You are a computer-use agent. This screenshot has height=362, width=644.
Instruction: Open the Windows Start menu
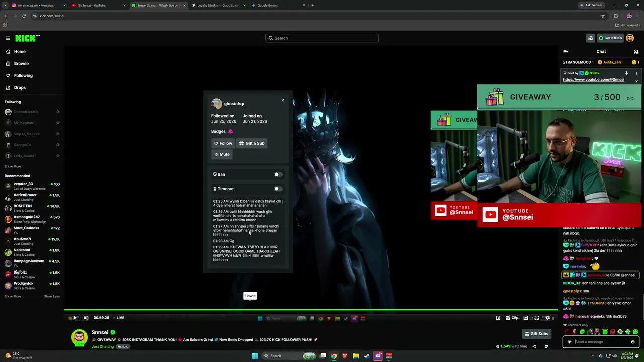[255, 356]
